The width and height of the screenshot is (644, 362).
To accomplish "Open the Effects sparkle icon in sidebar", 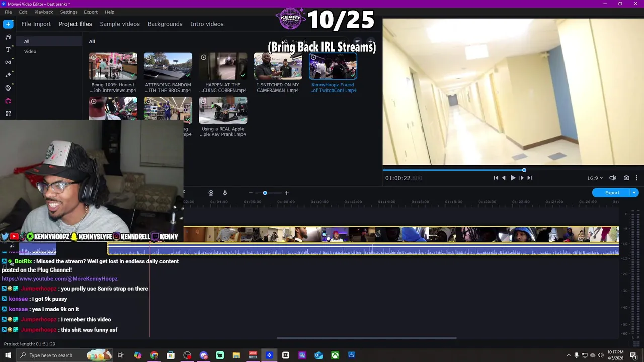I will pyautogui.click(x=8, y=75).
